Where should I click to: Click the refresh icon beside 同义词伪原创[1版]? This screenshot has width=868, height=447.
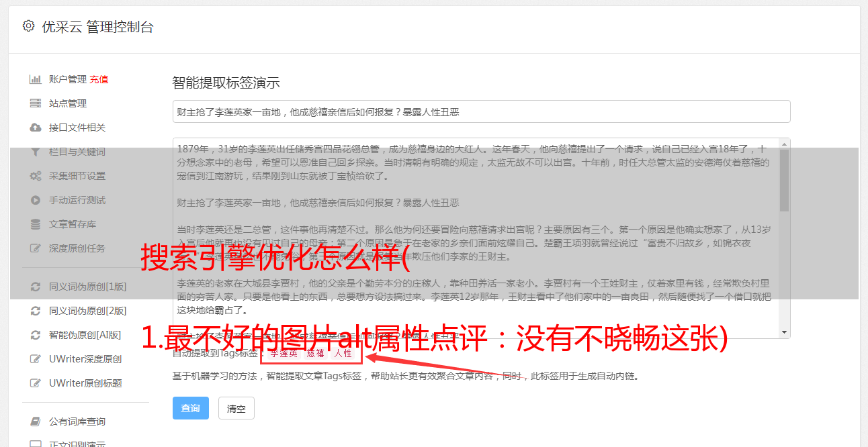[x=36, y=287]
